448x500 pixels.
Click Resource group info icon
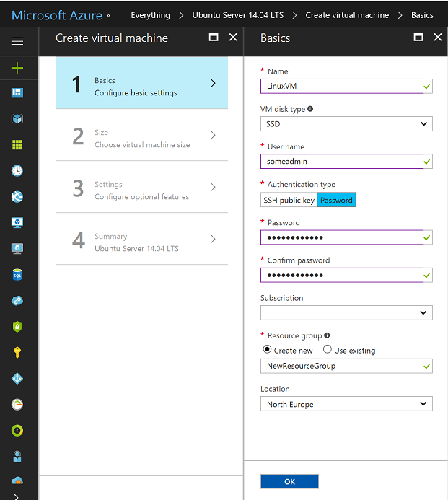click(327, 335)
